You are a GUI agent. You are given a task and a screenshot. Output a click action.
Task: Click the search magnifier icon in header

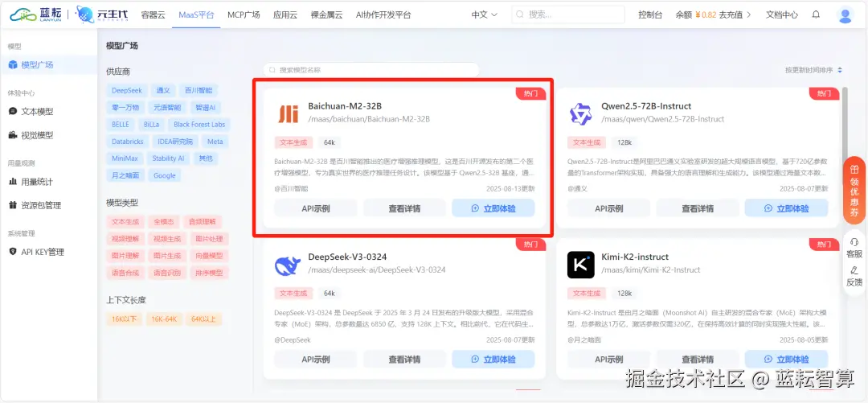point(520,15)
